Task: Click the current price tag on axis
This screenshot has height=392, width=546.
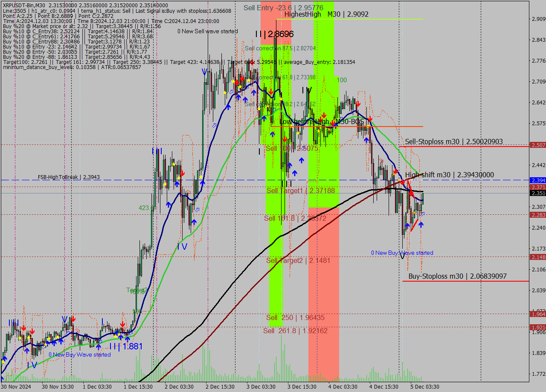Action: [x=537, y=193]
